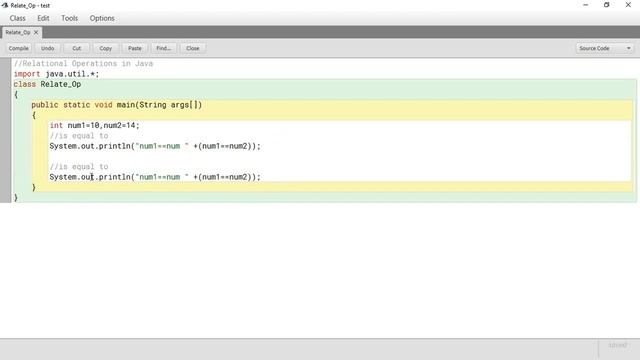Click the line-number margin beside the code
This screenshot has width=640, height=360.
click(5, 130)
